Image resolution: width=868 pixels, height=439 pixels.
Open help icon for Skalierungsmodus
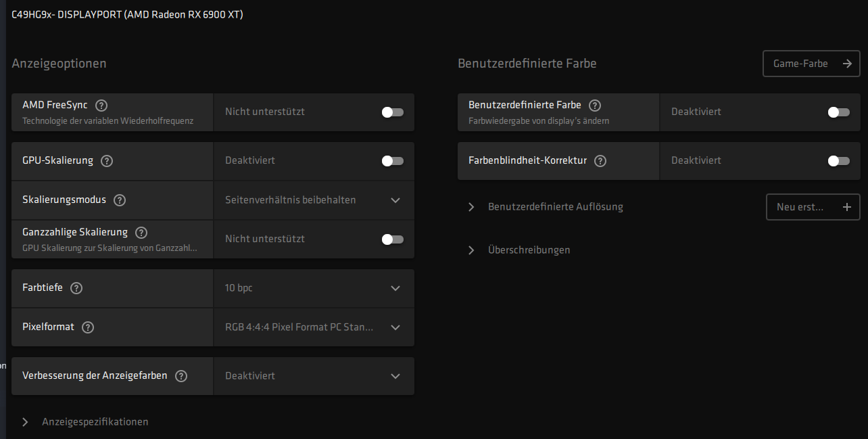[x=120, y=200]
